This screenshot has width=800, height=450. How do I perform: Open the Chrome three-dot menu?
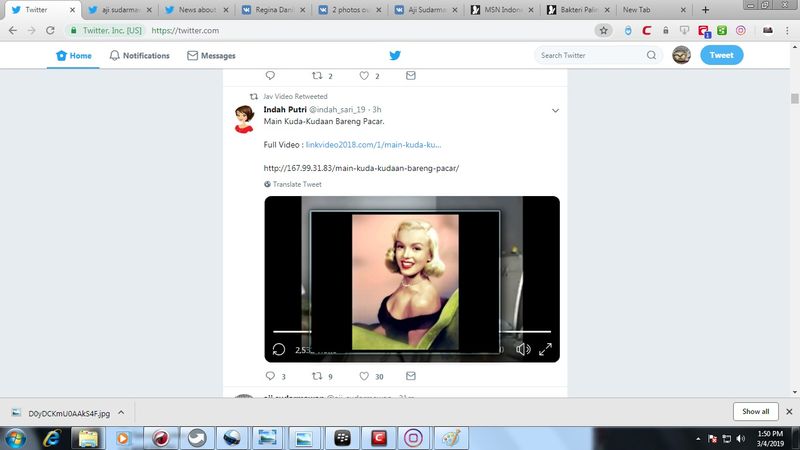[x=788, y=31]
